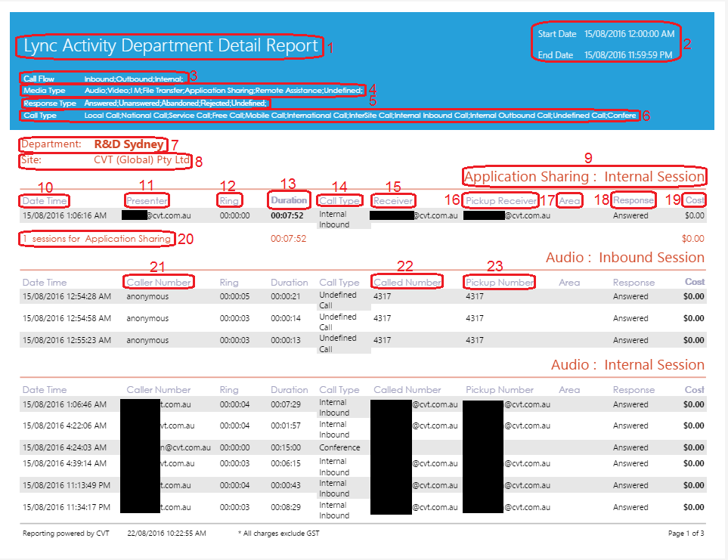Select the 15/08/2016 12:55:23 AM row date
Viewport: 728px width, 560px height.
tap(67, 340)
